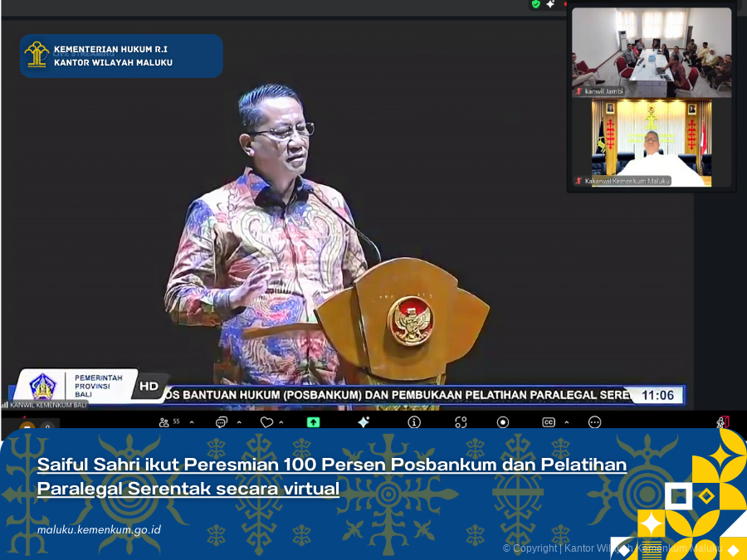Open the Participants panel showing 55 attendees
747x560 pixels.
coord(164,423)
